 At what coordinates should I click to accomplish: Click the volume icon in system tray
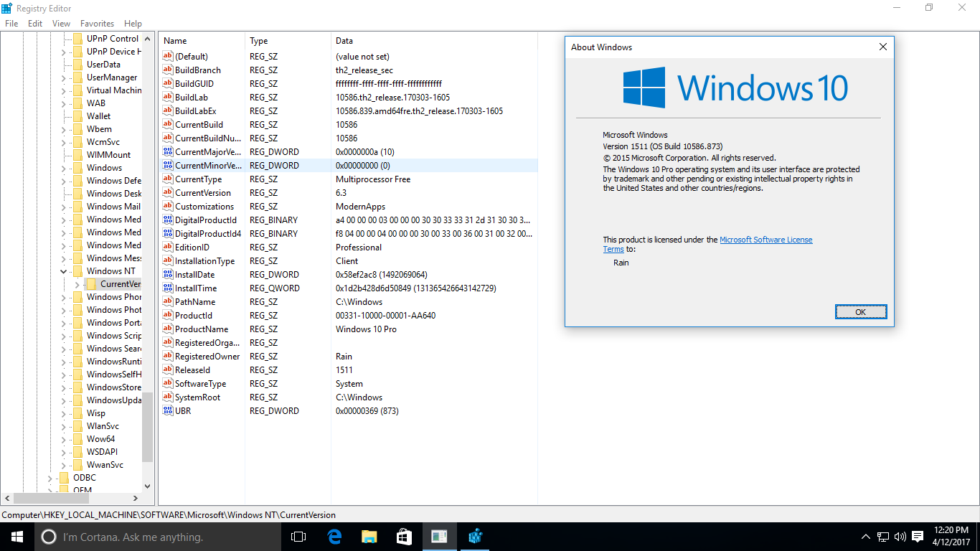[x=900, y=537]
